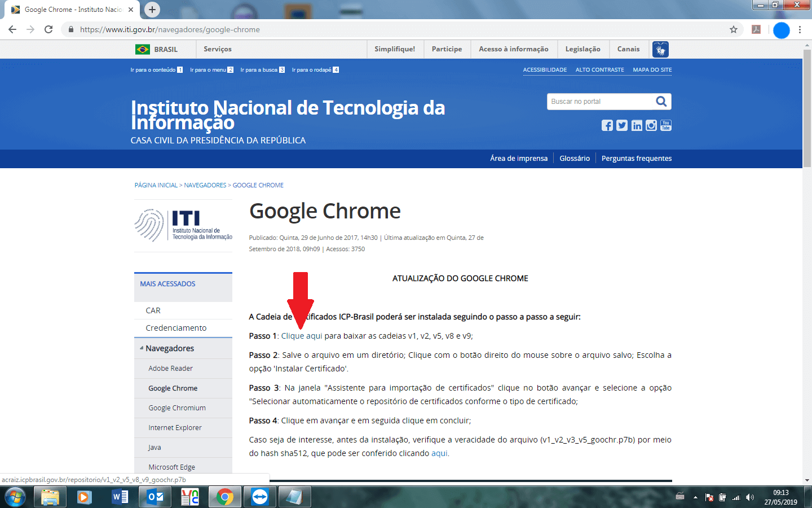Click the Brazil flag BRASIL link

[x=156, y=50]
